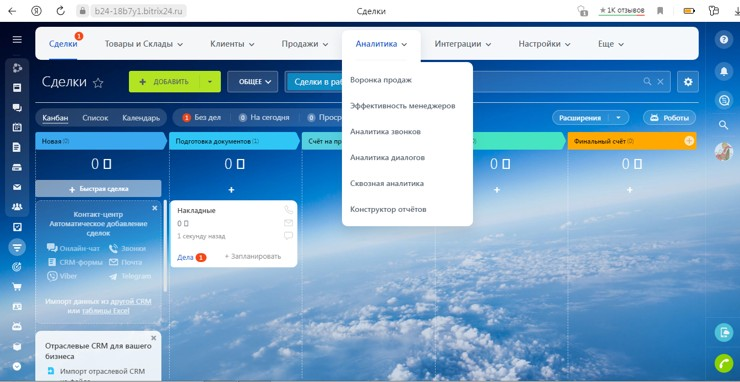Reload the page in browser

[60, 10]
